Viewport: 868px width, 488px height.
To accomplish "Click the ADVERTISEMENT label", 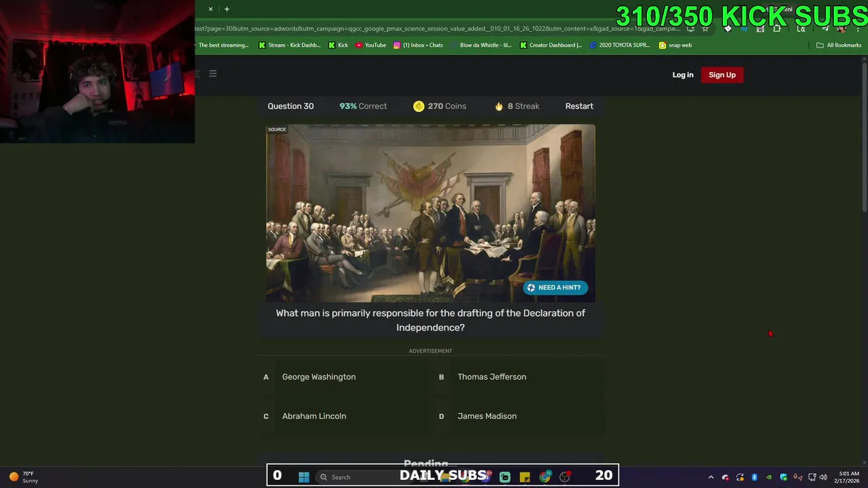I will click(x=431, y=351).
